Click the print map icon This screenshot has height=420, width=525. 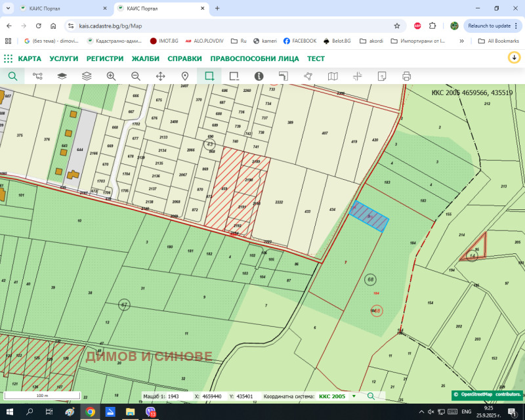pyautogui.click(x=406, y=76)
